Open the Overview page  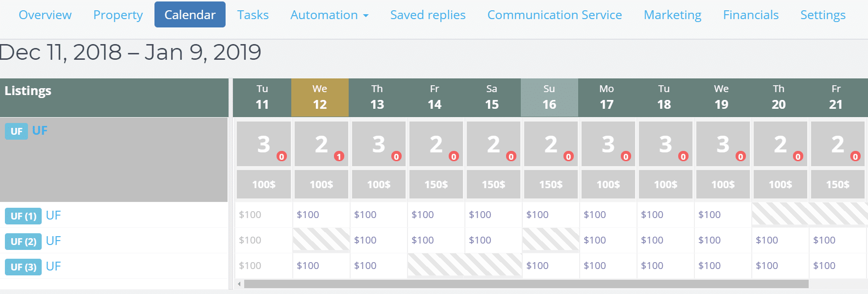(45, 15)
